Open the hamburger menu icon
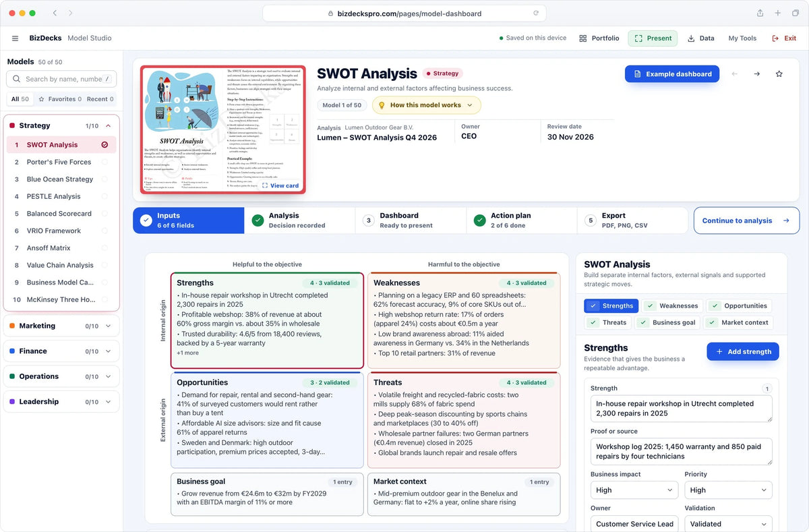Image resolution: width=809 pixels, height=532 pixels. point(16,38)
